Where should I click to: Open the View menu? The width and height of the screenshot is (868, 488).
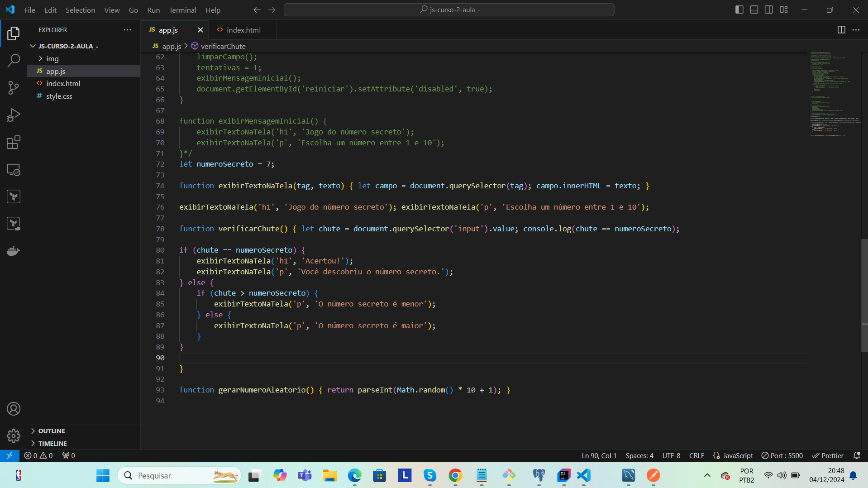[x=112, y=10]
